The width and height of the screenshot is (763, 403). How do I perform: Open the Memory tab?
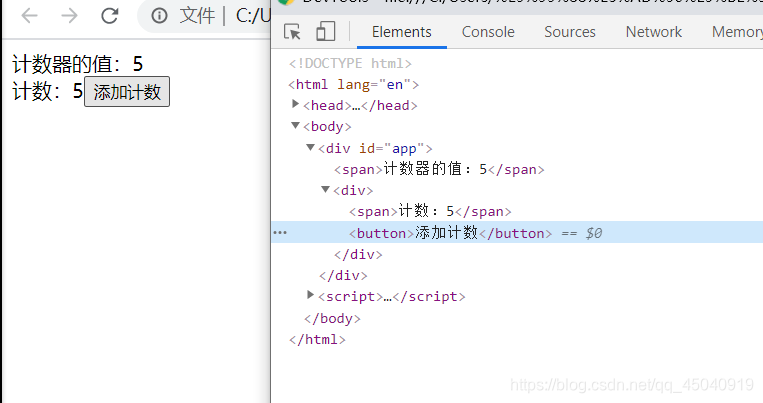tap(737, 32)
